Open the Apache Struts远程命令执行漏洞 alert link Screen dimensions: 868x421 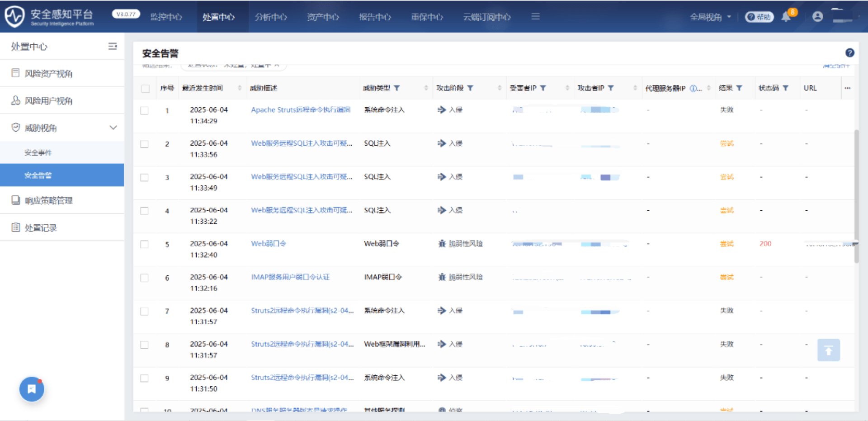coord(301,110)
